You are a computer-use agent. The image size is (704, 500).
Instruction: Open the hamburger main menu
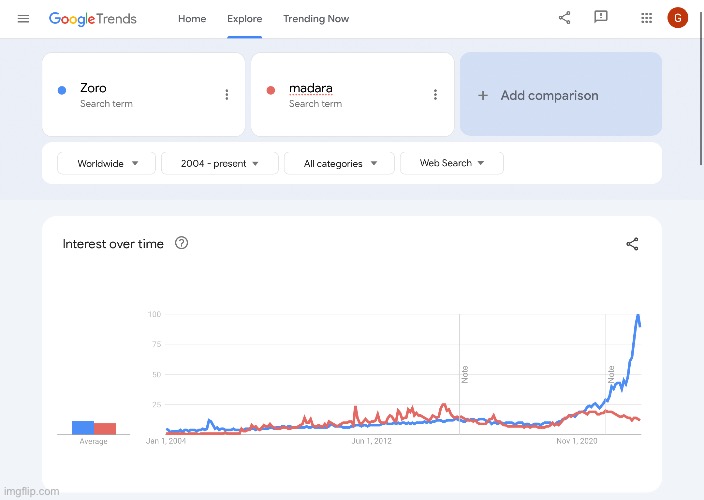point(23,18)
